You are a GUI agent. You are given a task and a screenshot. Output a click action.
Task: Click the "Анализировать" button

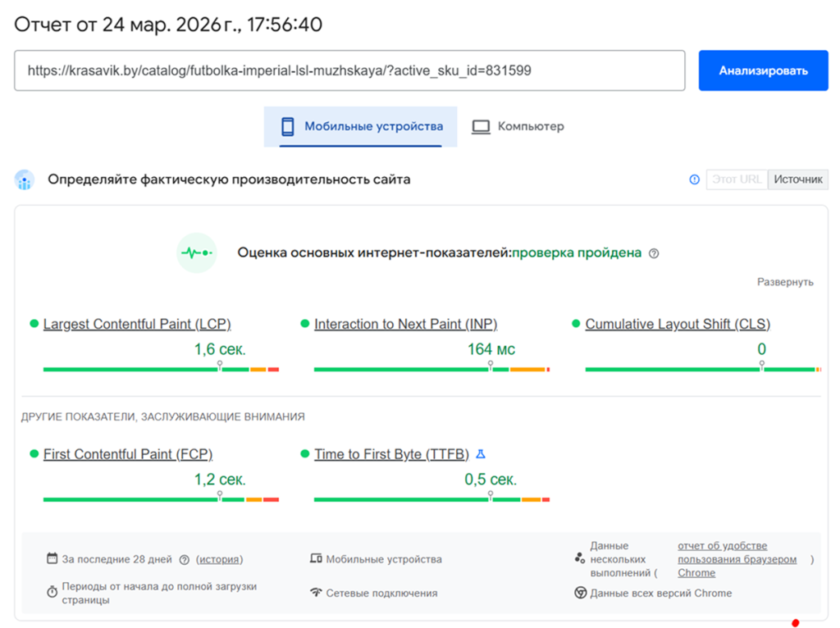pyautogui.click(x=763, y=71)
